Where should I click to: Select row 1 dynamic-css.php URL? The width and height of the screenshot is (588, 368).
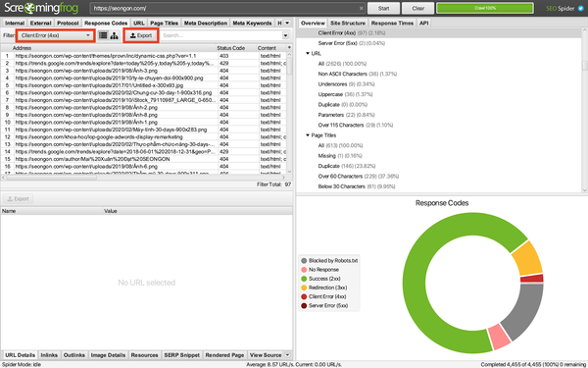tap(106, 56)
